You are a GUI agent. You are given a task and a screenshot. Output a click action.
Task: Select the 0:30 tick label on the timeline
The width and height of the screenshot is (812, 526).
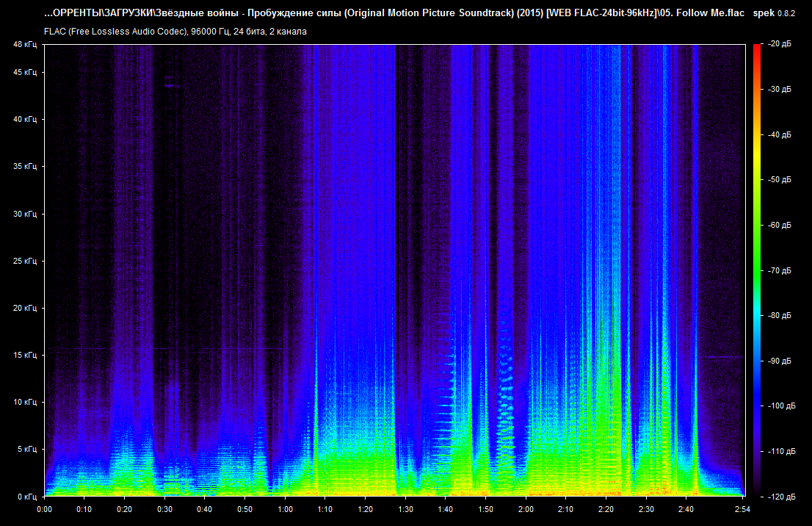(x=164, y=509)
